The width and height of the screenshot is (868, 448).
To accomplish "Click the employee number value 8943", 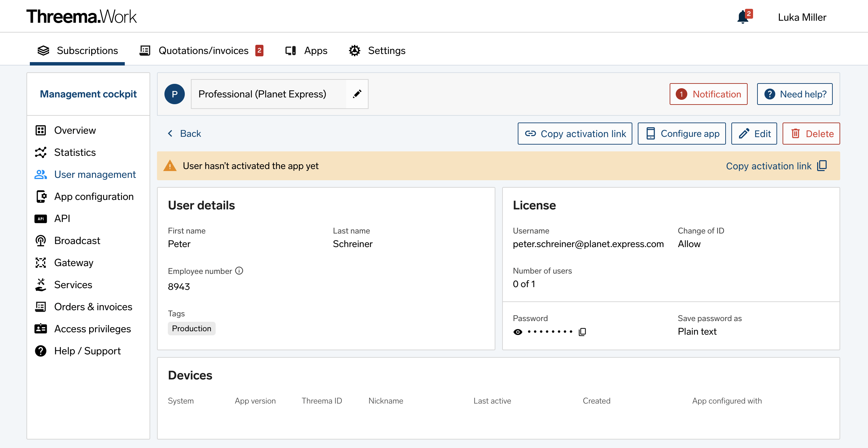I will pyautogui.click(x=179, y=286).
